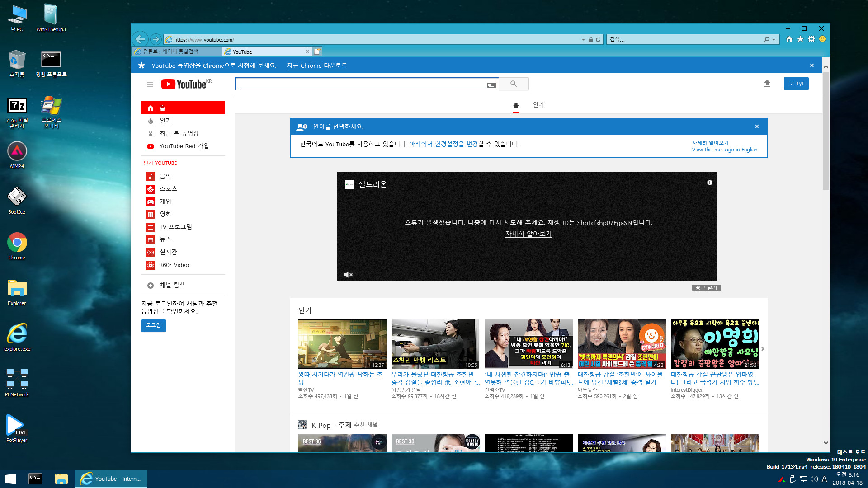Click View this message in English
The image size is (868, 488).
[725, 150]
